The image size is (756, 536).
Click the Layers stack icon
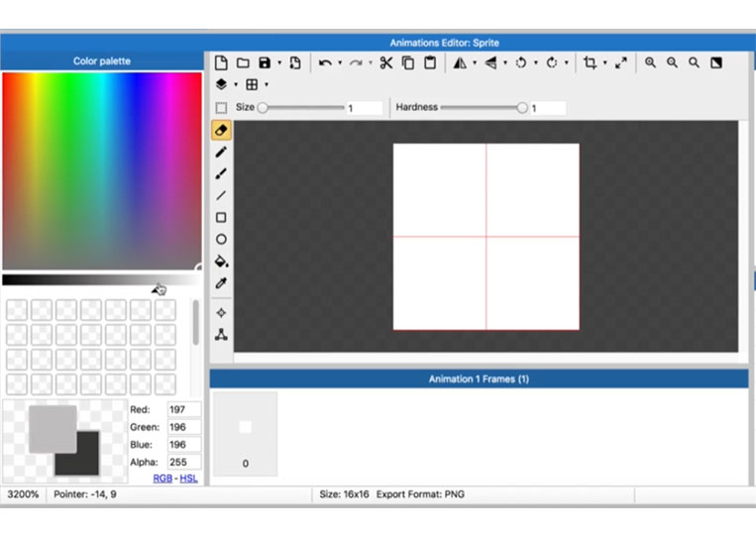click(x=221, y=84)
